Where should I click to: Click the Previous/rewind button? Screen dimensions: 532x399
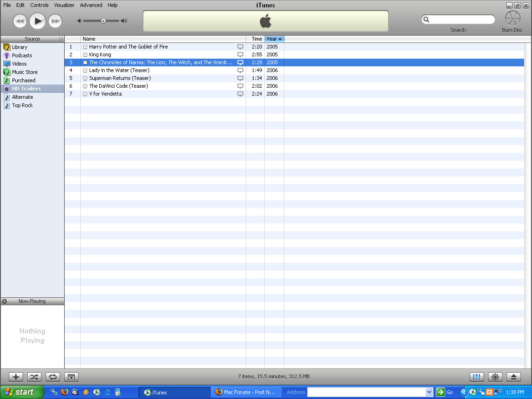coord(20,21)
